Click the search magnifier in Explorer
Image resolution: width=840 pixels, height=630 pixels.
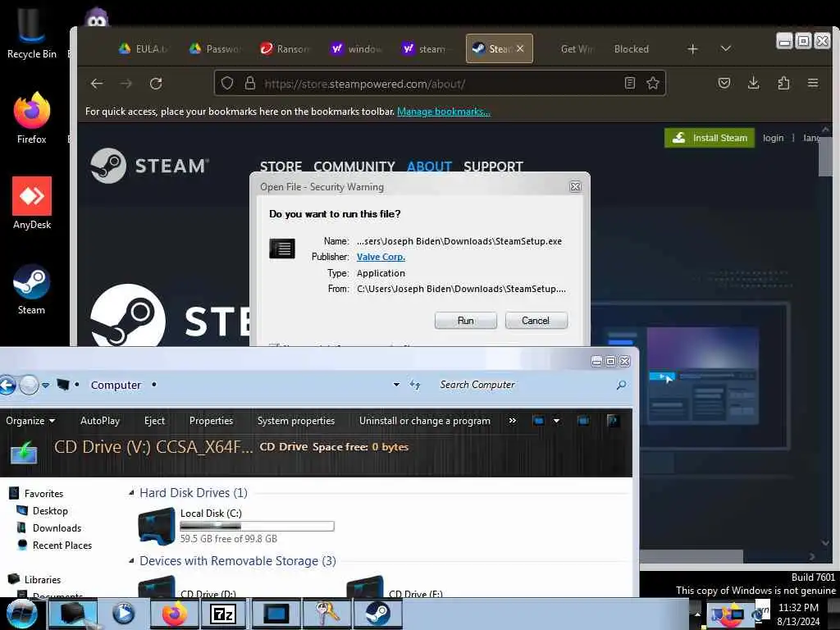pyautogui.click(x=622, y=385)
